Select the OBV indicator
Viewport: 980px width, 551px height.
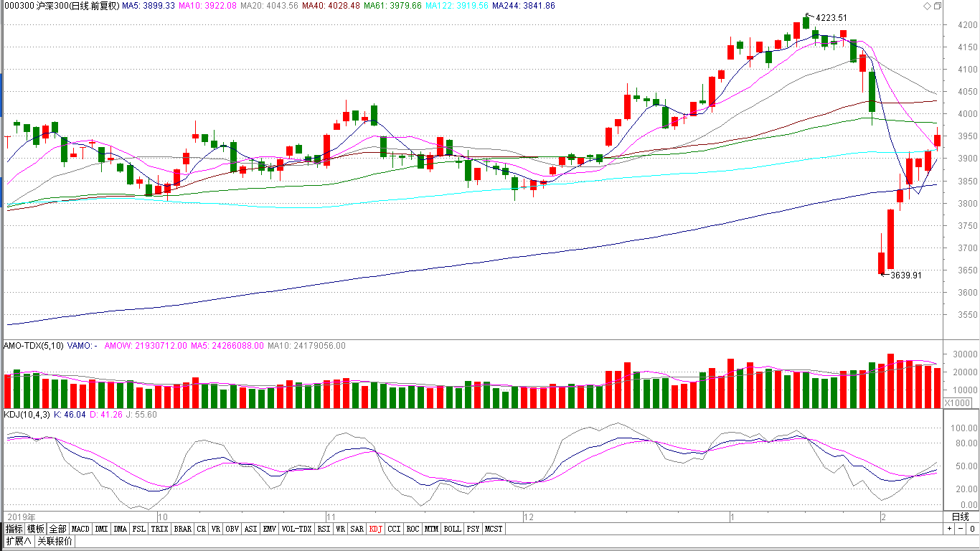pos(232,529)
